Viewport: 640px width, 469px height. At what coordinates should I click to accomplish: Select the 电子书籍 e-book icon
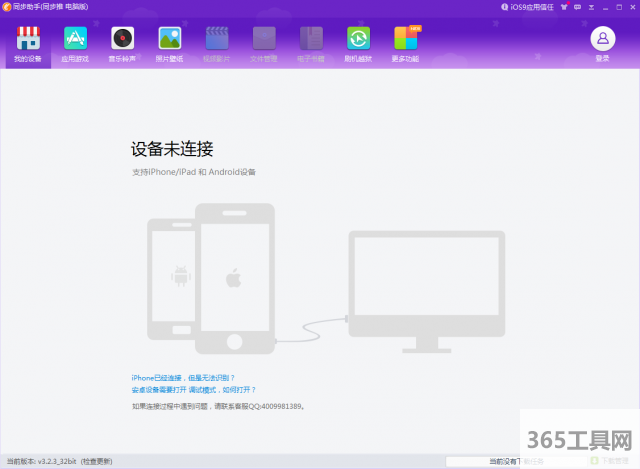pyautogui.click(x=311, y=44)
